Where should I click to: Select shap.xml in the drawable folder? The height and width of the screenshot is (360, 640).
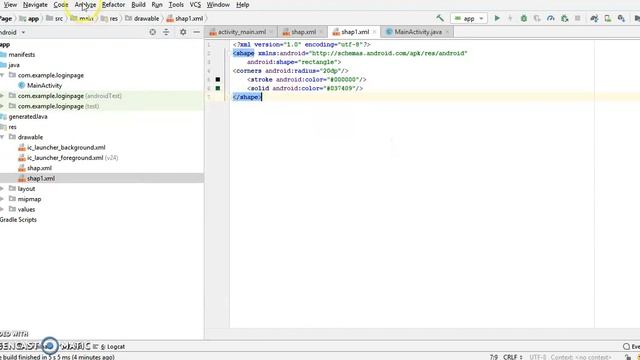click(39, 168)
